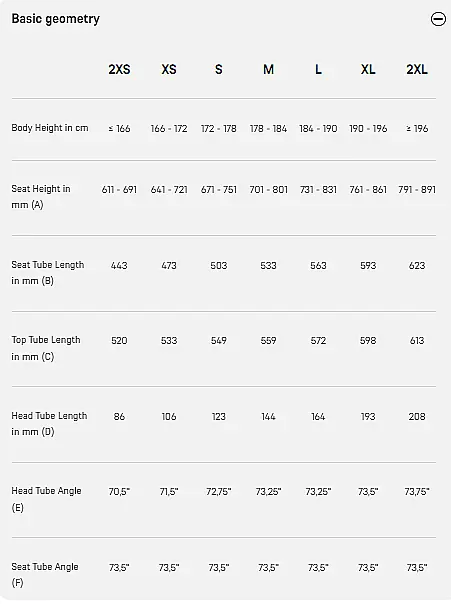Select the XL size column header
The height and width of the screenshot is (604, 451).
click(368, 69)
